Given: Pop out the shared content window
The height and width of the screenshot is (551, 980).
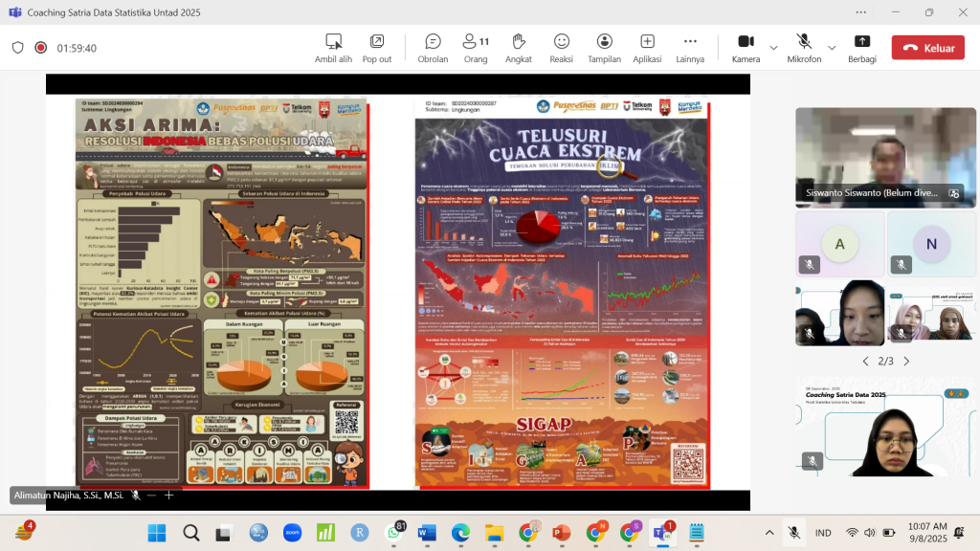Looking at the screenshot, I should [x=377, y=47].
